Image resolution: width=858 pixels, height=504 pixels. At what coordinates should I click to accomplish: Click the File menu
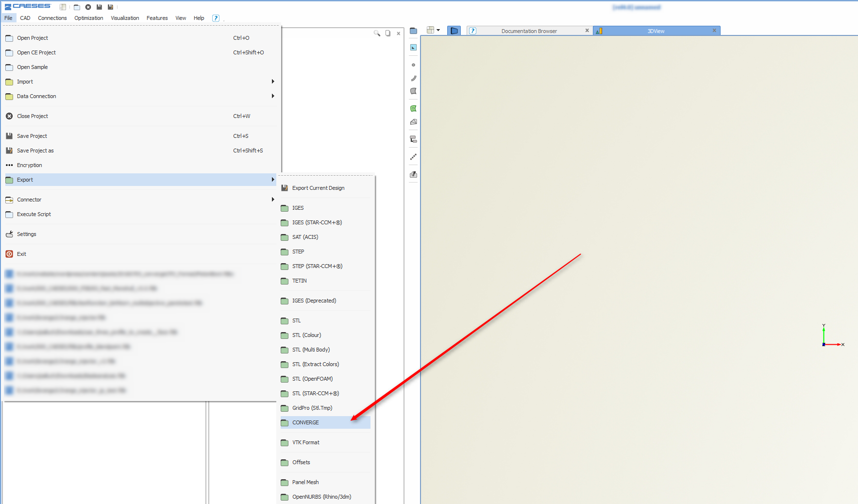pyautogui.click(x=9, y=18)
